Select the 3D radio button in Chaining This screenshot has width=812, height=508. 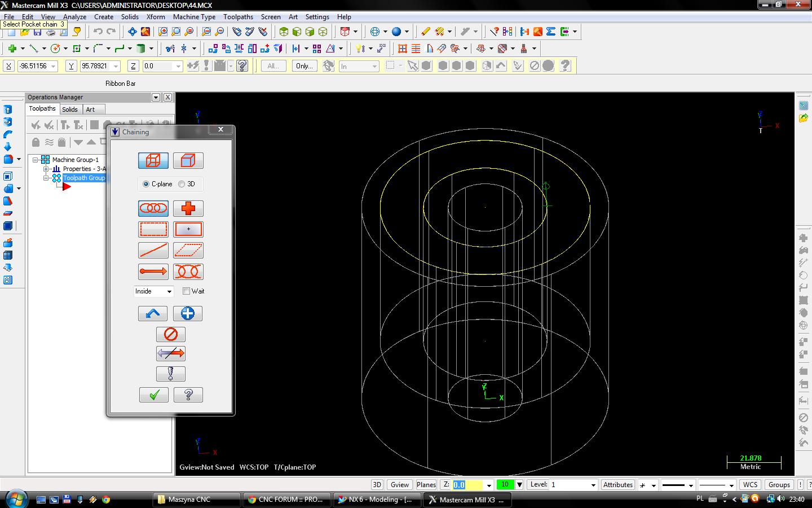point(182,184)
